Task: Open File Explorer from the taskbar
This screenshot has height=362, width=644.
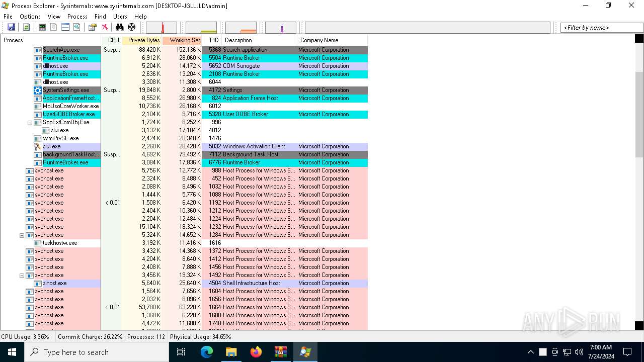Action: [x=231, y=352]
